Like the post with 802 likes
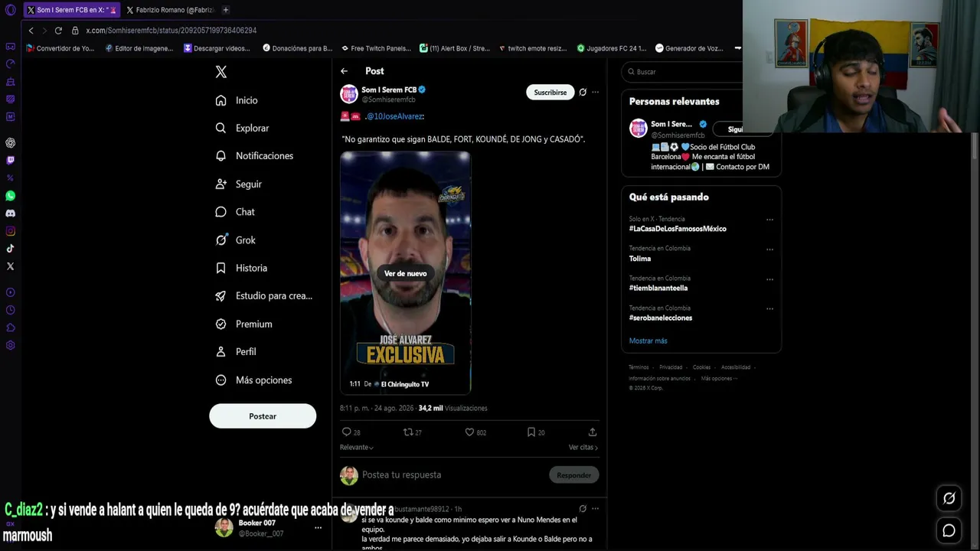980x551 pixels. click(x=469, y=432)
